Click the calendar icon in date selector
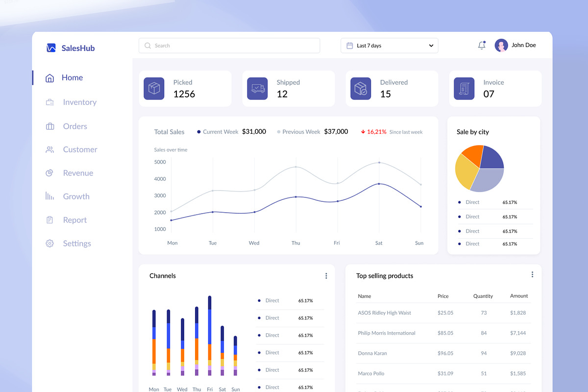 tap(350, 46)
